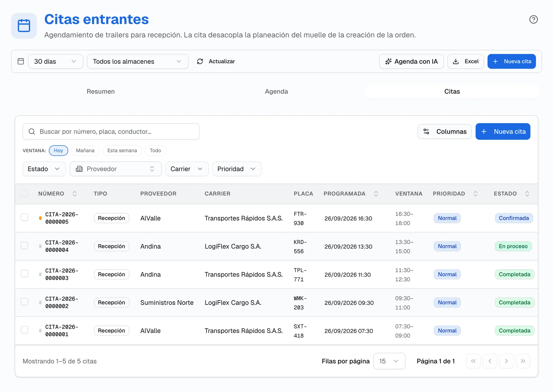Screen dimensions: 553x392
Task: Click orange status dot of CITA-2026-0000005
Action: pyautogui.click(x=40, y=218)
